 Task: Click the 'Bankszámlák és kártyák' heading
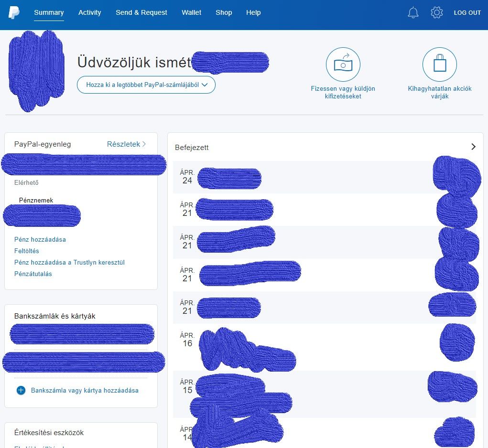(55, 316)
